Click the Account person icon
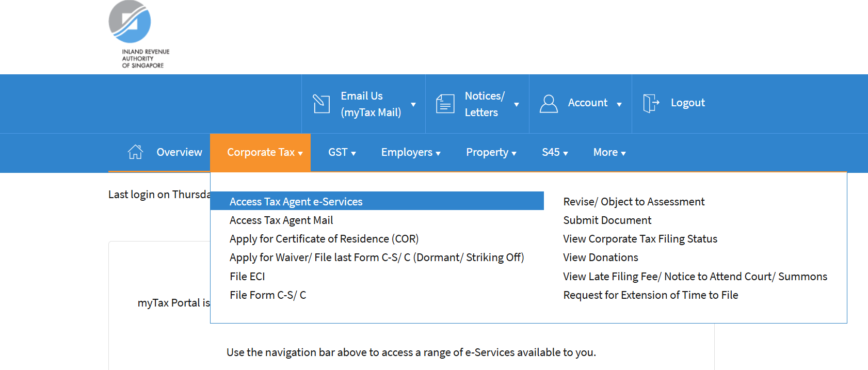Image resolution: width=868 pixels, height=370 pixels. [x=549, y=104]
